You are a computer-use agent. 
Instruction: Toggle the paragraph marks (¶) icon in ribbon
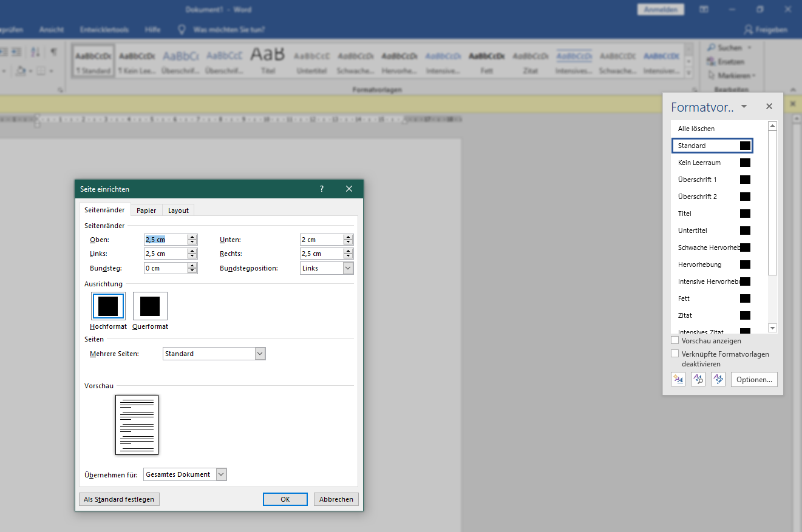53,52
